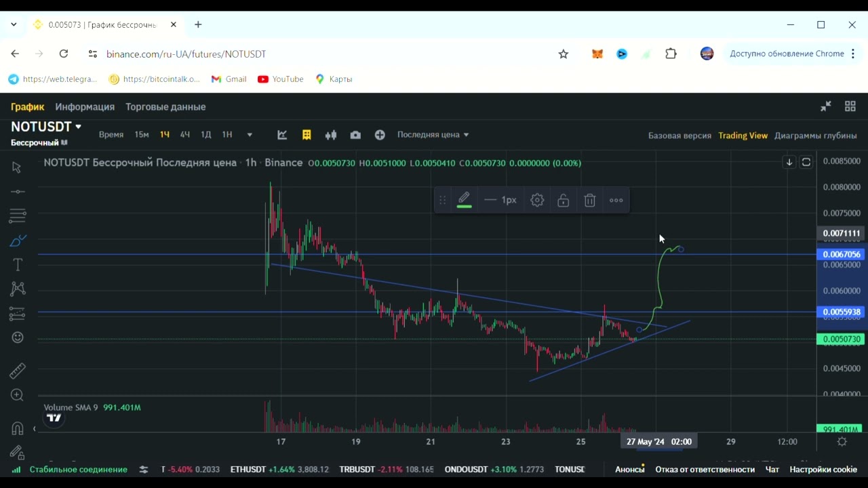Screen dimensions: 868x488
Task: Open the chart patterns tool
Action: coord(18,289)
